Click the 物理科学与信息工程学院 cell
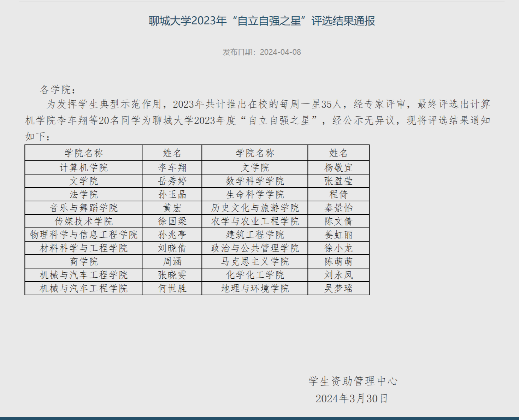The image size is (519, 420). tap(84, 235)
